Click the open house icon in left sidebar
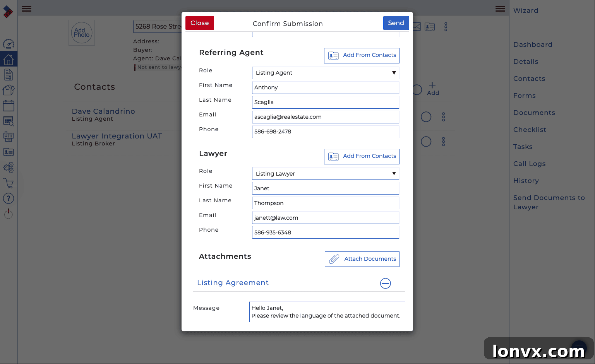Screen dimensions: 595x364 pyautogui.click(x=9, y=90)
